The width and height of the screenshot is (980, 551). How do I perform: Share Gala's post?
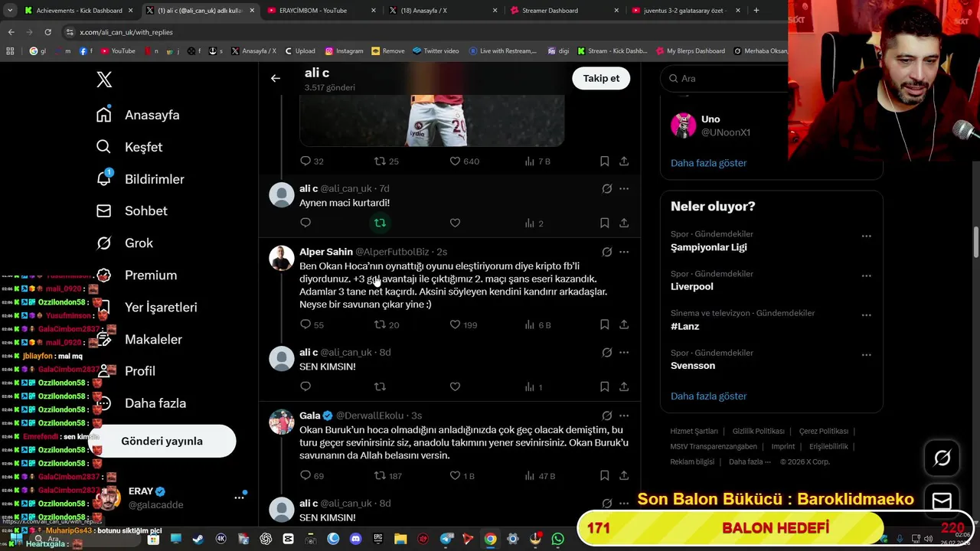[624, 476]
